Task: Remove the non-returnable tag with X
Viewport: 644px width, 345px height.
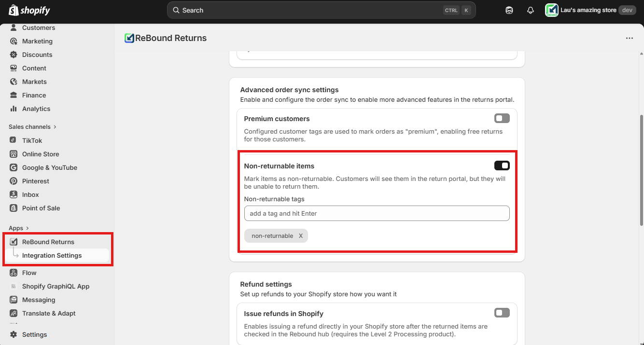Action: coord(301,236)
